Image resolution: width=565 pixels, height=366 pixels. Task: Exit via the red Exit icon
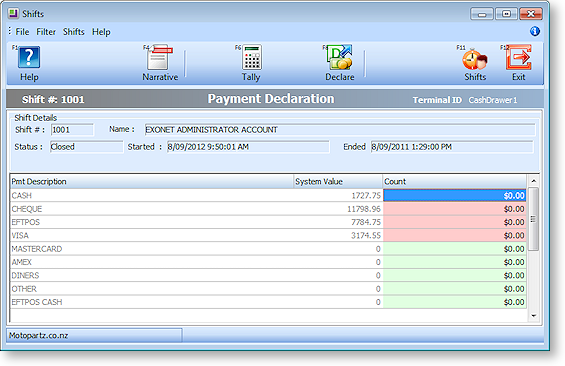click(x=519, y=57)
